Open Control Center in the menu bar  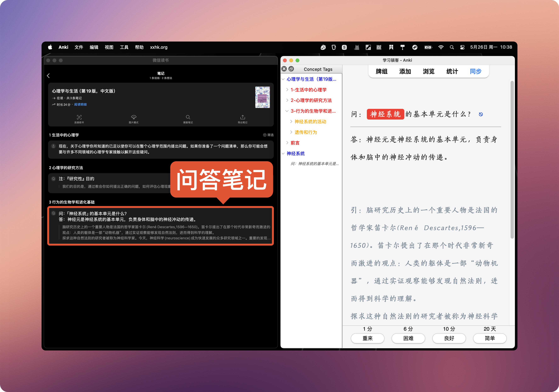[462, 47]
